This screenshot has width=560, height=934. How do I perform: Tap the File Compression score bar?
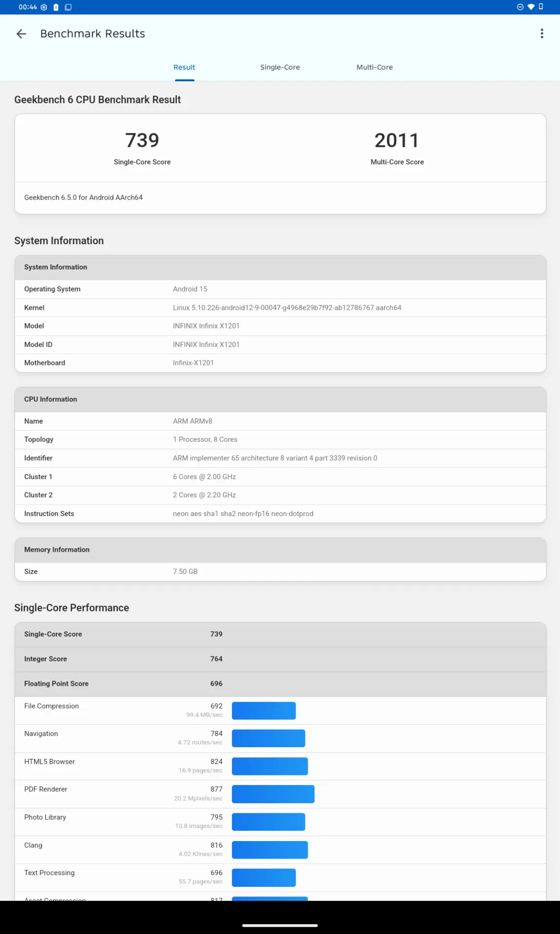tap(263, 711)
